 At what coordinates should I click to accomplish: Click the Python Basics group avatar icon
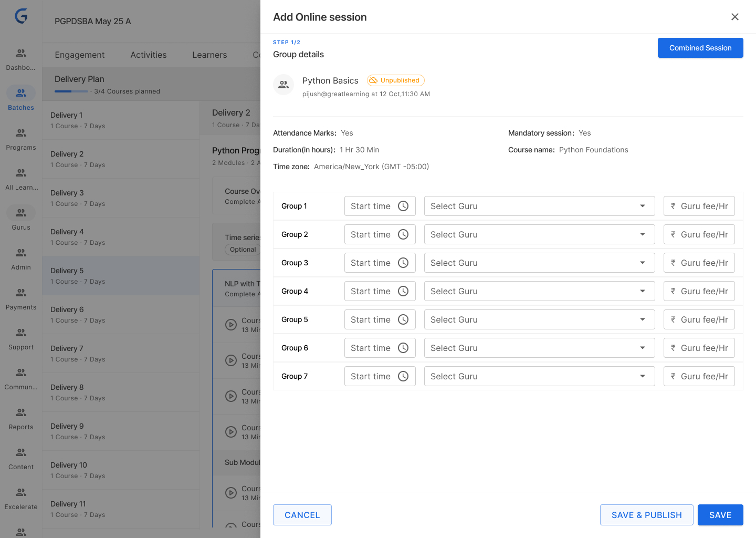point(283,85)
